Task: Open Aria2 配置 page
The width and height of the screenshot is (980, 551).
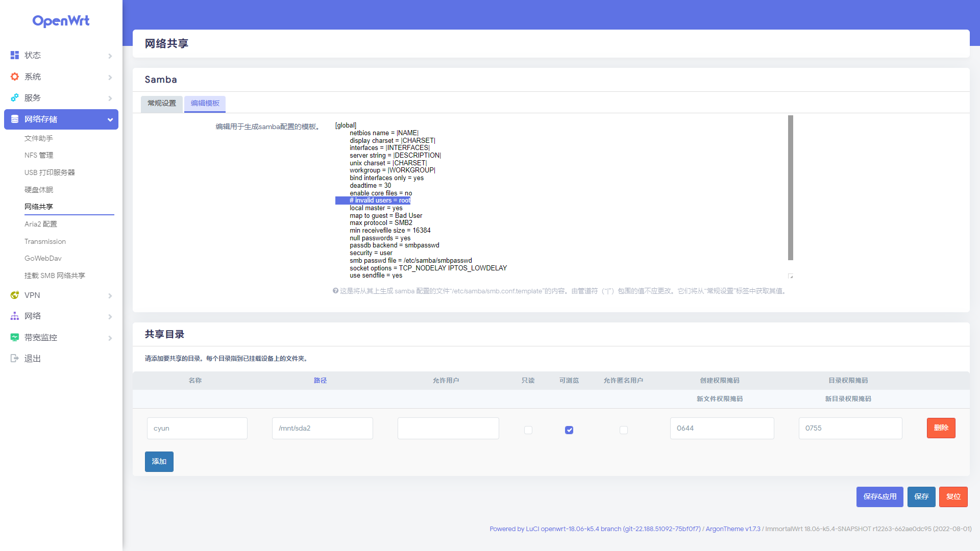Action: [41, 224]
